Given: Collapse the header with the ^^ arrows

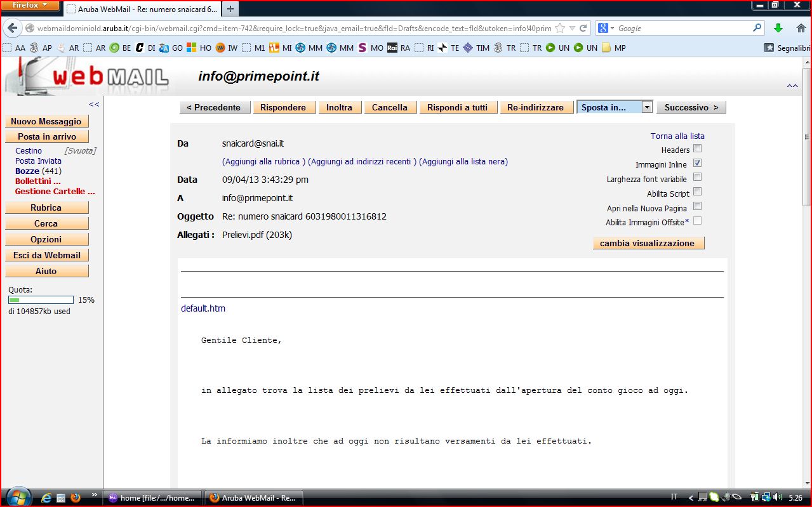Looking at the screenshot, I should pyautogui.click(x=792, y=86).
